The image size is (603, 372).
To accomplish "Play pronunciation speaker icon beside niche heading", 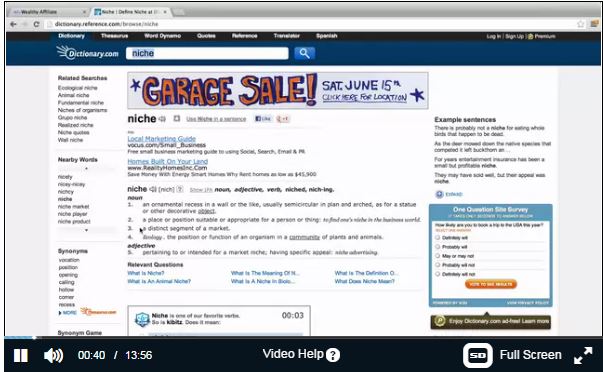I will pyautogui.click(x=162, y=119).
